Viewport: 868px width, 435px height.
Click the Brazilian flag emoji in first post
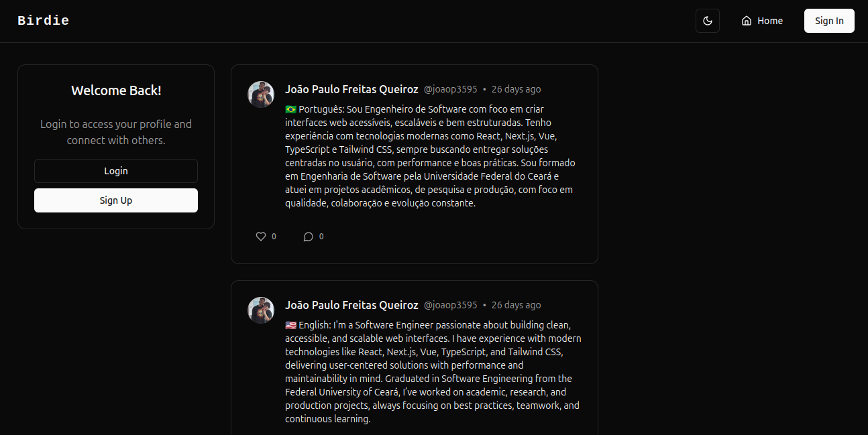tap(290, 109)
